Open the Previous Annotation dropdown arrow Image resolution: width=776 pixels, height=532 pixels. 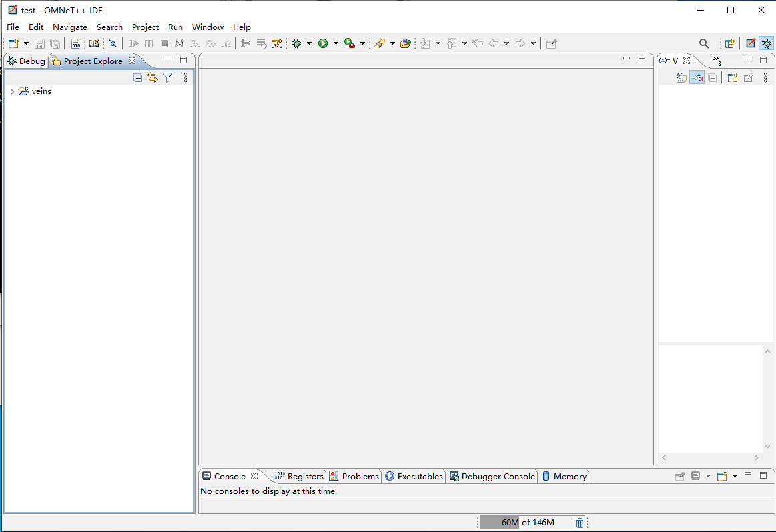464,43
